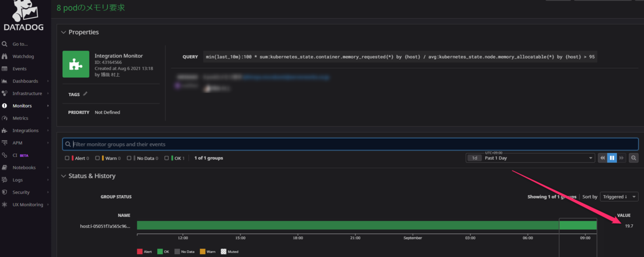The width and height of the screenshot is (644, 257).
Task: Click the Alert red legend swatch
Action: point(140,251)
